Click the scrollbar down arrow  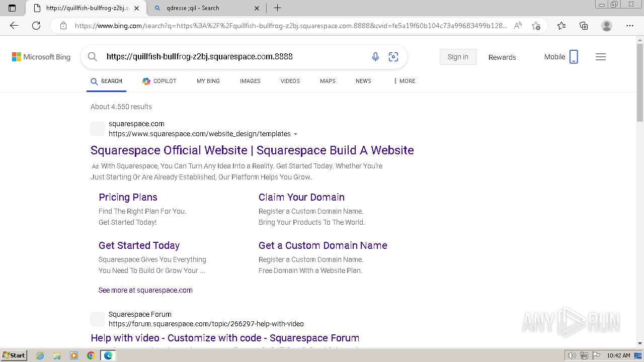[639, 343]
